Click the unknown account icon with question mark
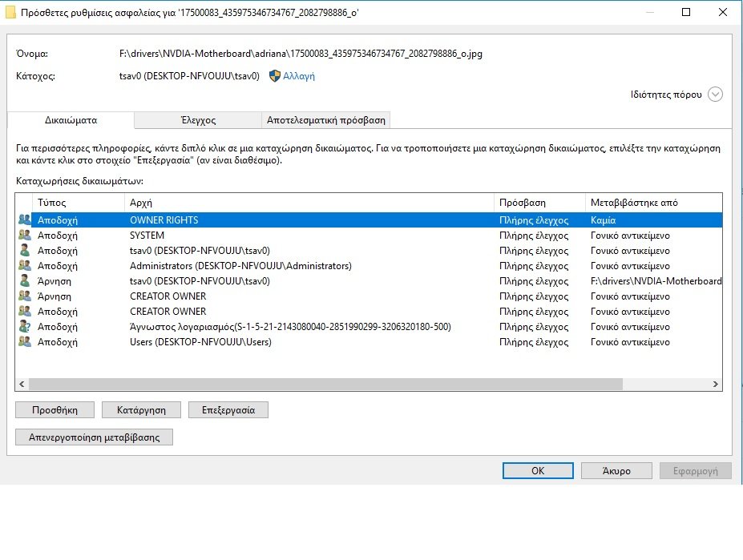The width and height of the screenshot is (743, 560). coord(24,327)
